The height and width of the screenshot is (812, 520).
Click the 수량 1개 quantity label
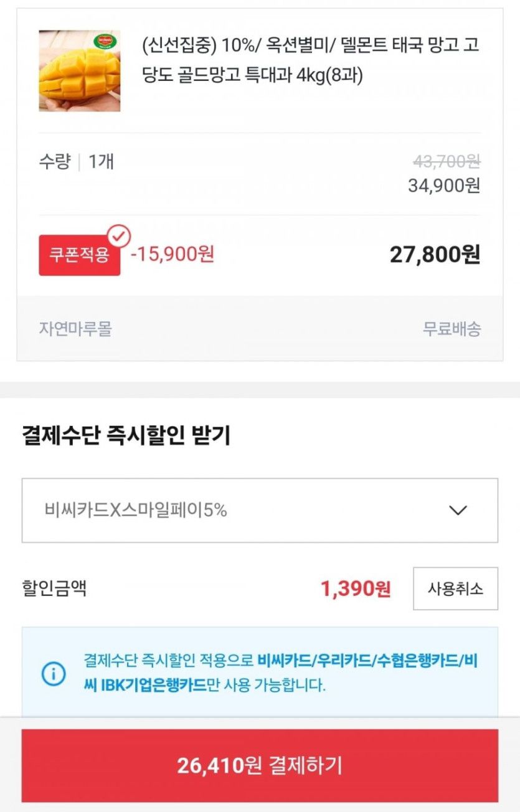(76, 162)
